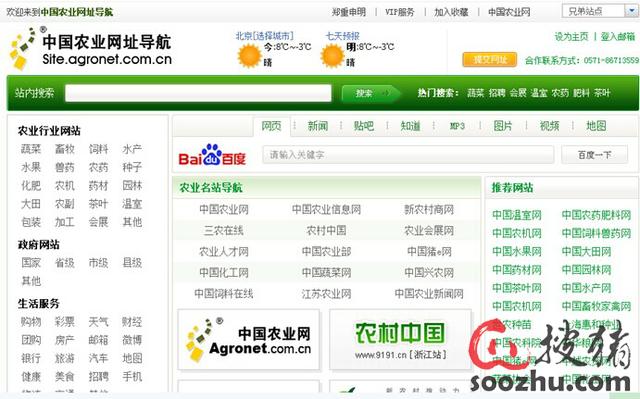Open the 新农村商网 link
The height and width of the screenshot is (399, 640).
429,210
